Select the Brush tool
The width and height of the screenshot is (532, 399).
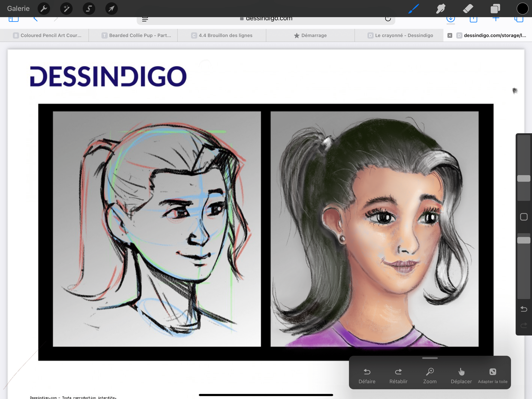pos(414,9)
